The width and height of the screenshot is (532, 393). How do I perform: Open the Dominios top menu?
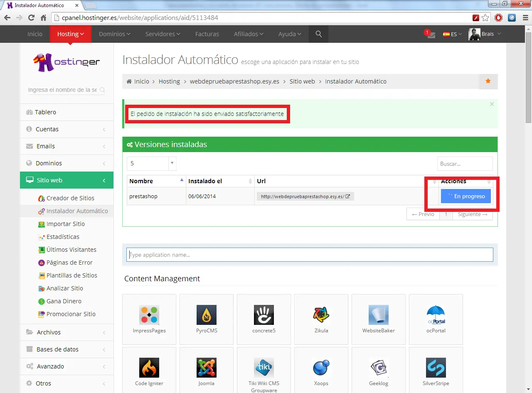click(x=115, y=34)
